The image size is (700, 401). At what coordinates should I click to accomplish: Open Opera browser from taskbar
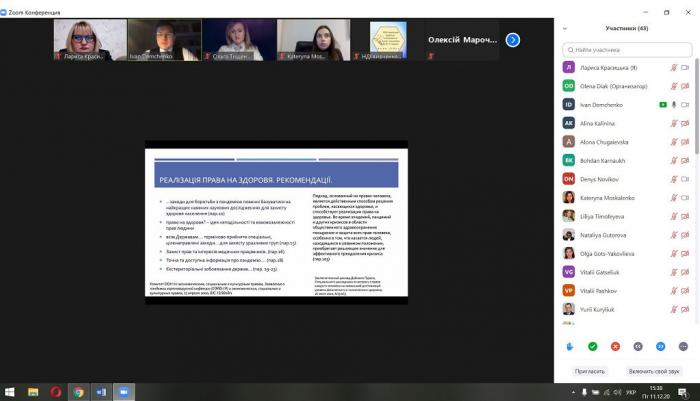(56, 392)
